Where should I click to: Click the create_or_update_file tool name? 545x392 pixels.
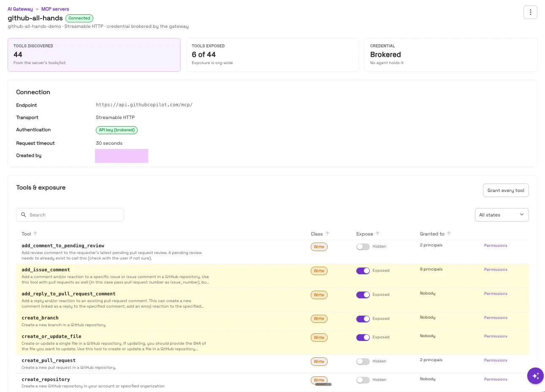click(x=52, y=336)
